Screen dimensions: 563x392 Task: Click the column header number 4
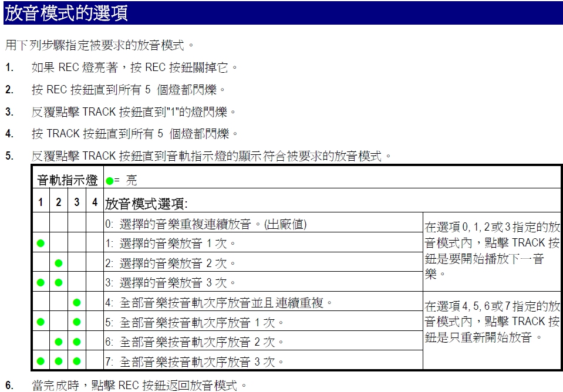click(95, 202)
